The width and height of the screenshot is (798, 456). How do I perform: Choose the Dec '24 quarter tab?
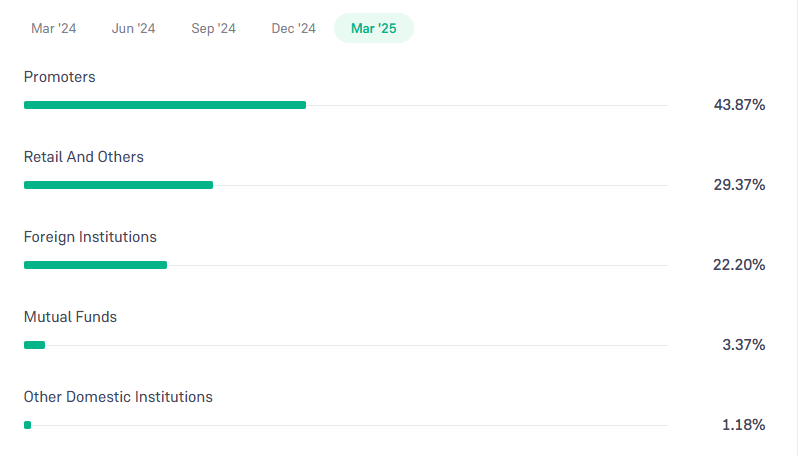(294, 28)
